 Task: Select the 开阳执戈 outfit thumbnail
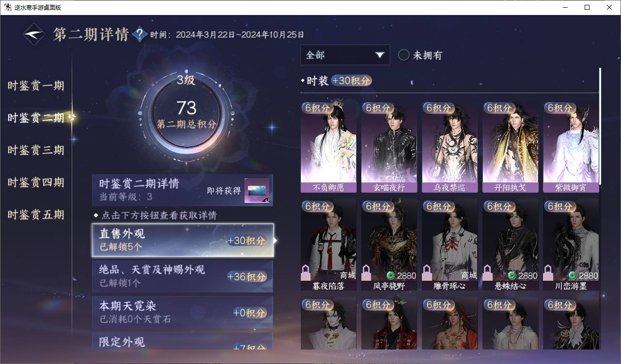point(510,147)
